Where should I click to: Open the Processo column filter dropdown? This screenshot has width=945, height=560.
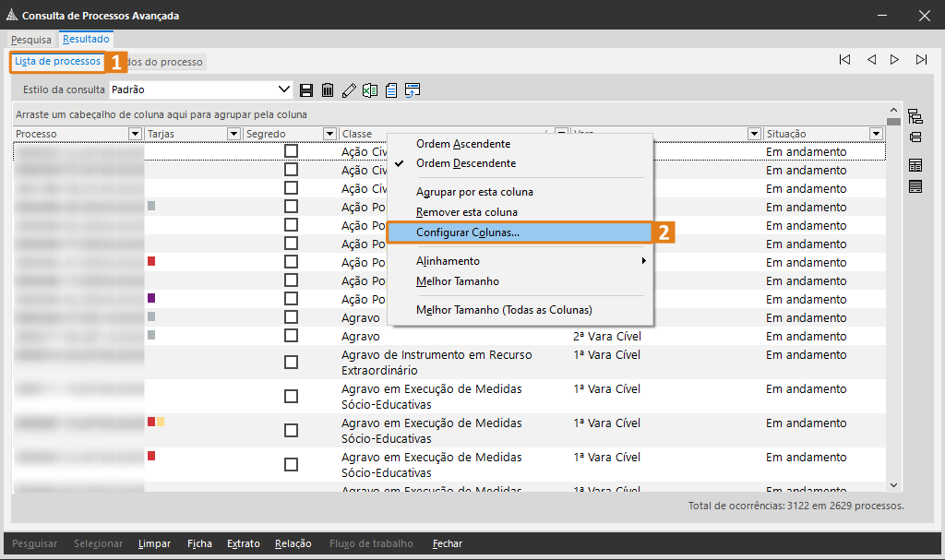[x=135, y=134]
